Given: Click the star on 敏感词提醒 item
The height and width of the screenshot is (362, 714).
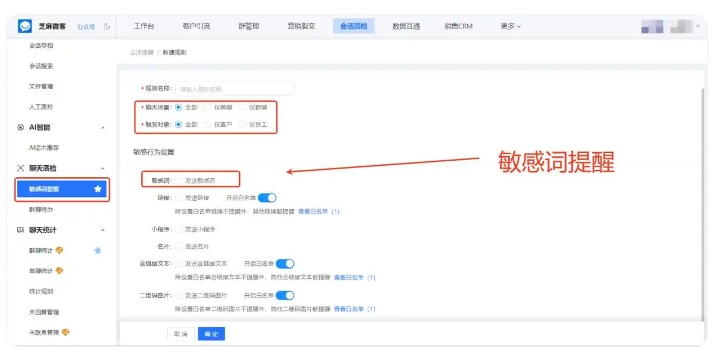Looking at the screenshot, I should [97, 189].
